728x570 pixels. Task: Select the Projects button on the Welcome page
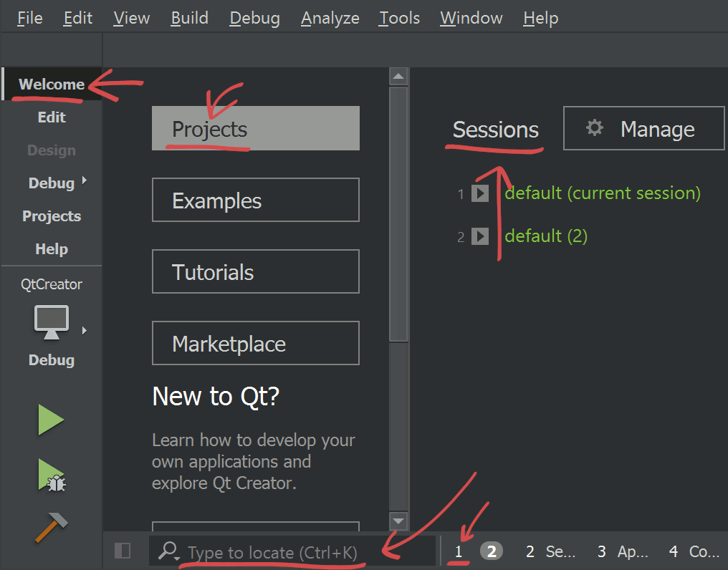pyautogui.click(x=255, y=128)
